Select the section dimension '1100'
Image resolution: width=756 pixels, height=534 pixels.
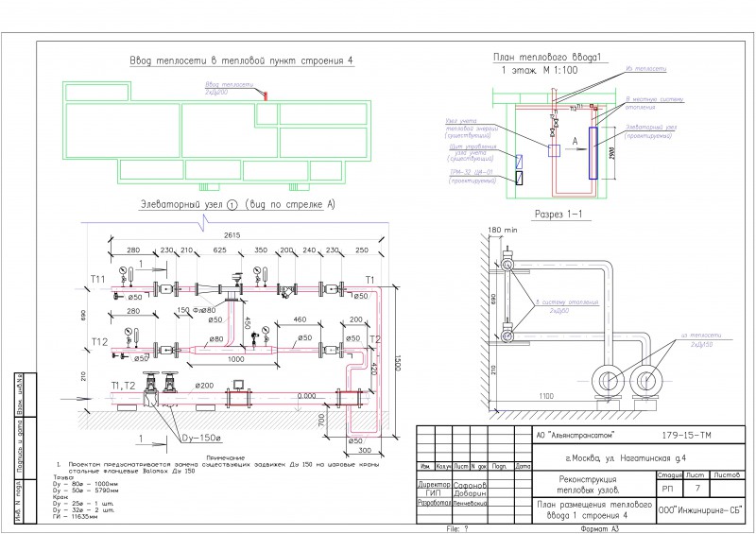[546, 396]
